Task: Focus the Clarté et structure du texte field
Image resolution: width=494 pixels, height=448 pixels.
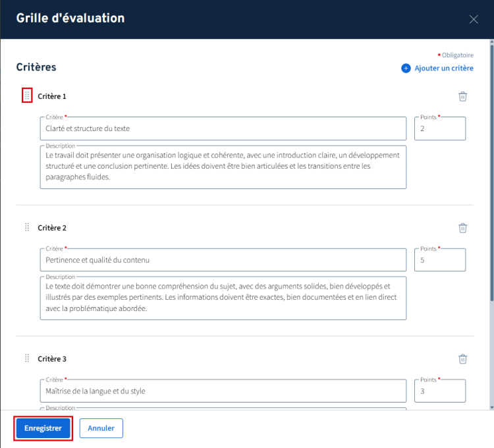Action: coord(223,128)
